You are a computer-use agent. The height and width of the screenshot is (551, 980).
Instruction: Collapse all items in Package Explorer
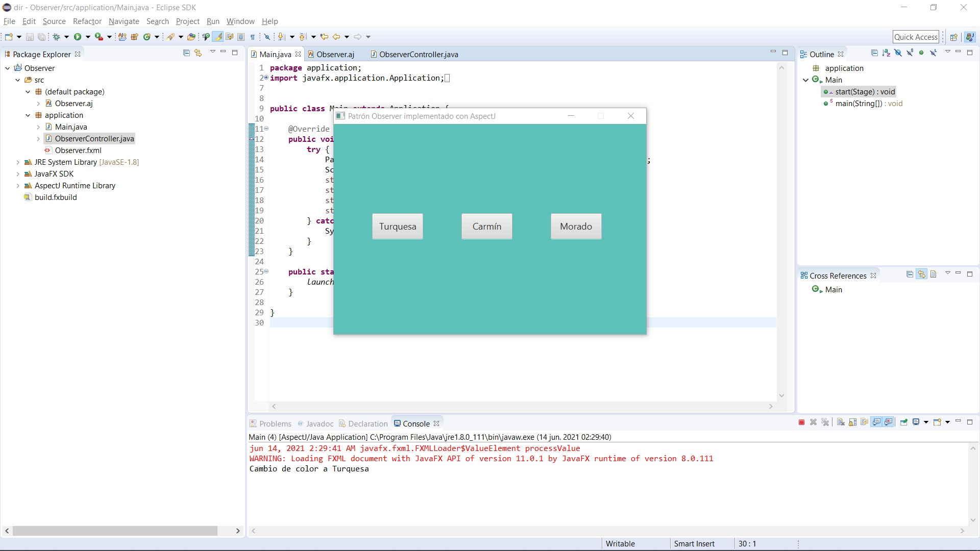pos(186,53)
